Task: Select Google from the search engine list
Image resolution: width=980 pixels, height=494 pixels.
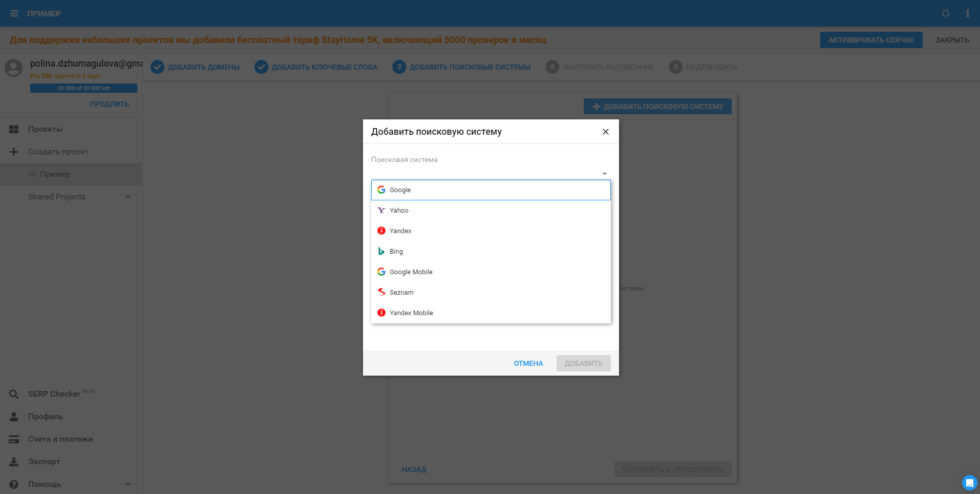Action: click(x=491, y=190)
